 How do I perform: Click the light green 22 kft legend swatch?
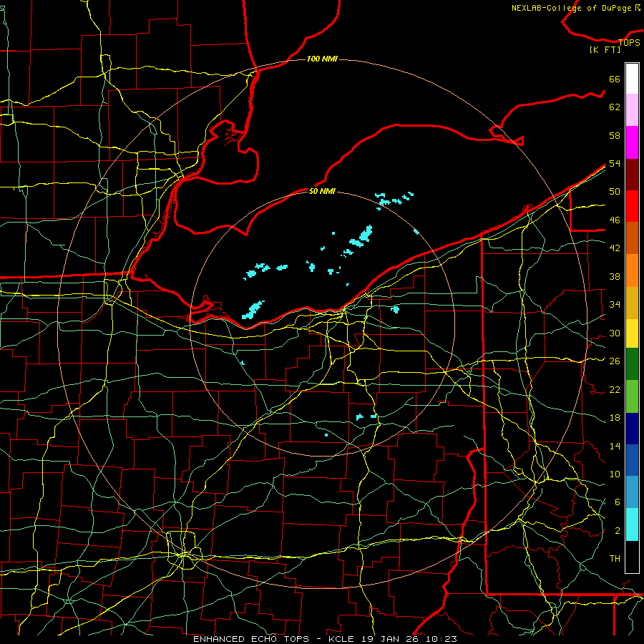(632, 396)
